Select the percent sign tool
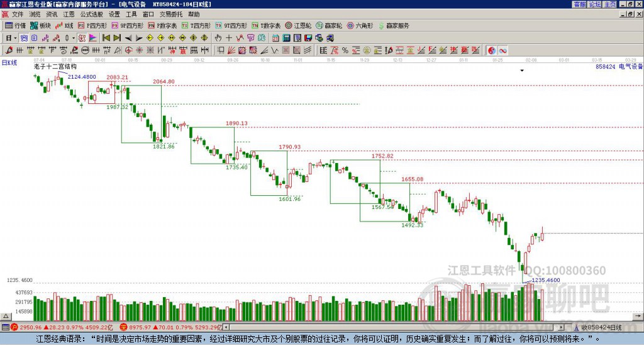Viewport: 644px width, 345px height. click(x=345, y=50)
